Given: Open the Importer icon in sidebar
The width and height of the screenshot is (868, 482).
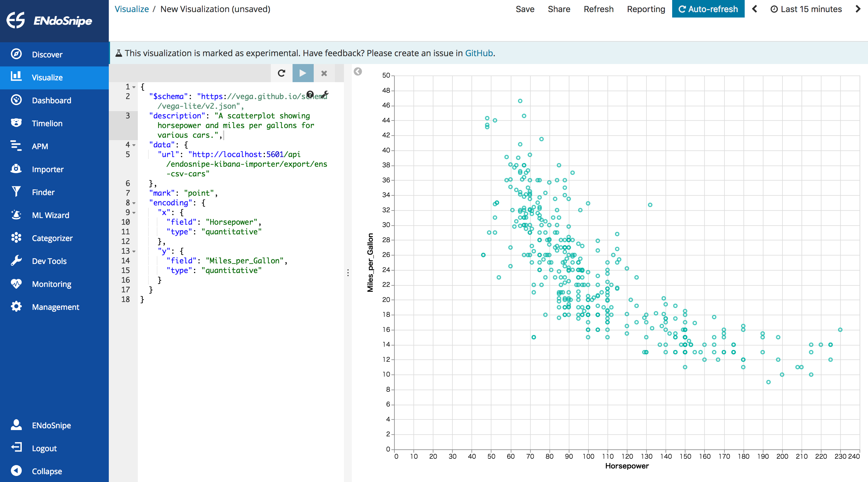Looking at the screenshot, I should click(16, 169).
